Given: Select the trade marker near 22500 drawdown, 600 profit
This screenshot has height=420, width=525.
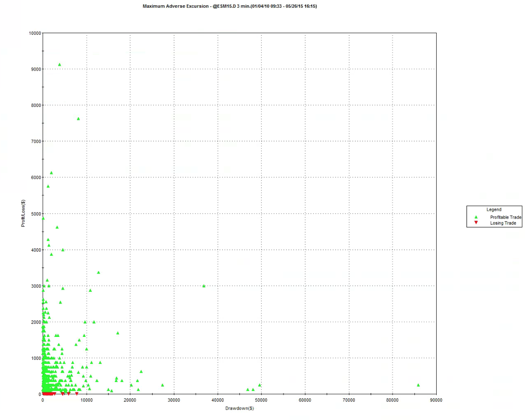Looking at the screenshot, I should (x=141, y=372).
